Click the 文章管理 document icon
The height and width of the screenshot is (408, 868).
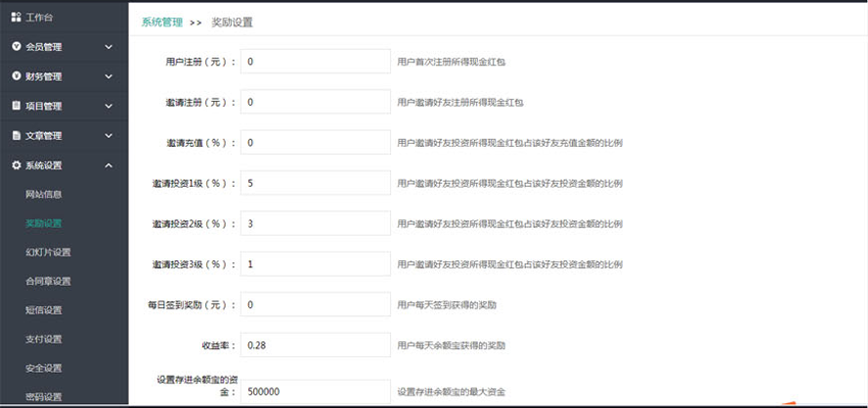(16, 135)
